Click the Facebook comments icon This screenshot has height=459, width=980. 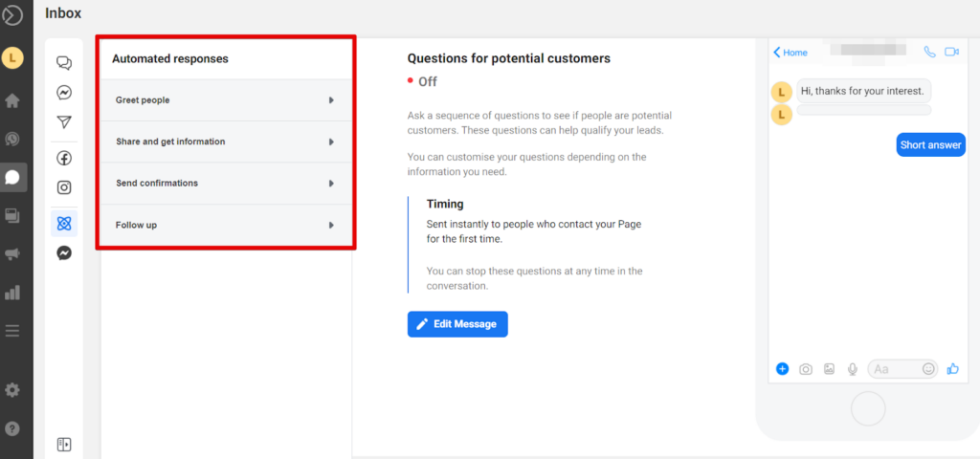(x=64, y=158)
